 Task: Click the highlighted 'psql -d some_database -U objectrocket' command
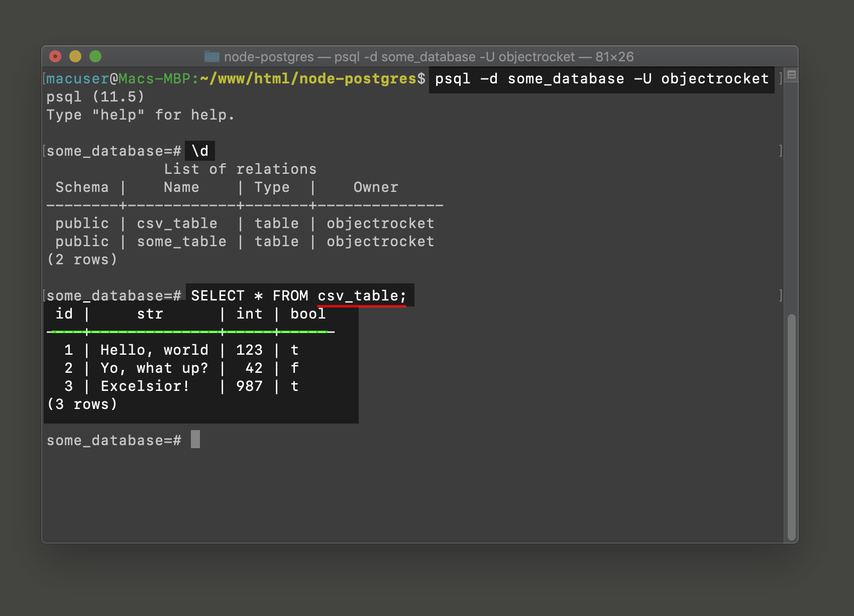[602, 79]
